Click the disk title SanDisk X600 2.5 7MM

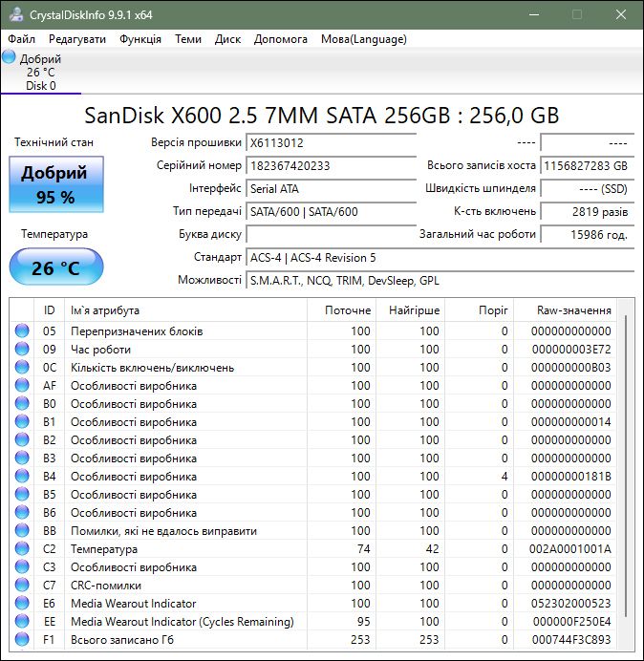click(x=321, y=115)
